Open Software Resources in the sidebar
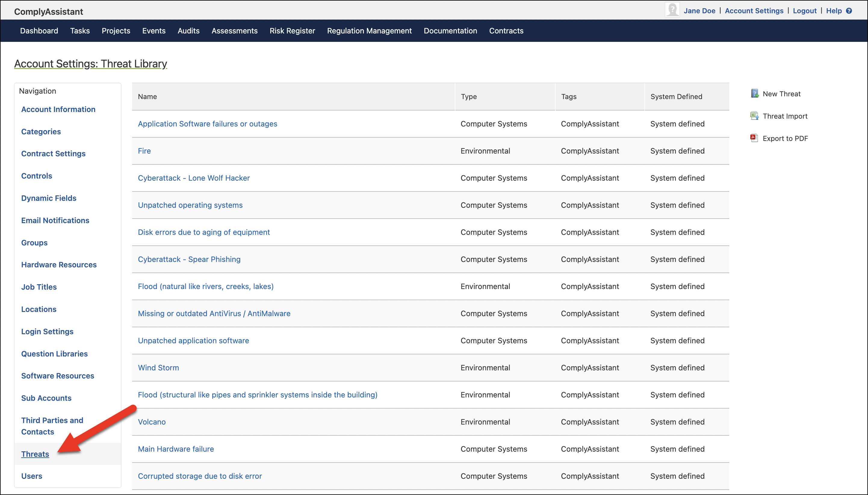The image size is (868, 495). [x=57, y=376]
